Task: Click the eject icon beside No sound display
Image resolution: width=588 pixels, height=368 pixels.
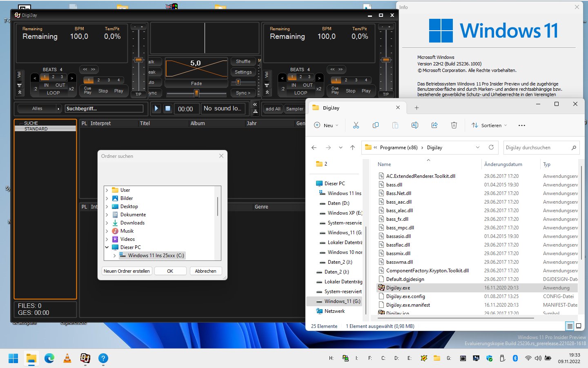Action: click(255, 111)
